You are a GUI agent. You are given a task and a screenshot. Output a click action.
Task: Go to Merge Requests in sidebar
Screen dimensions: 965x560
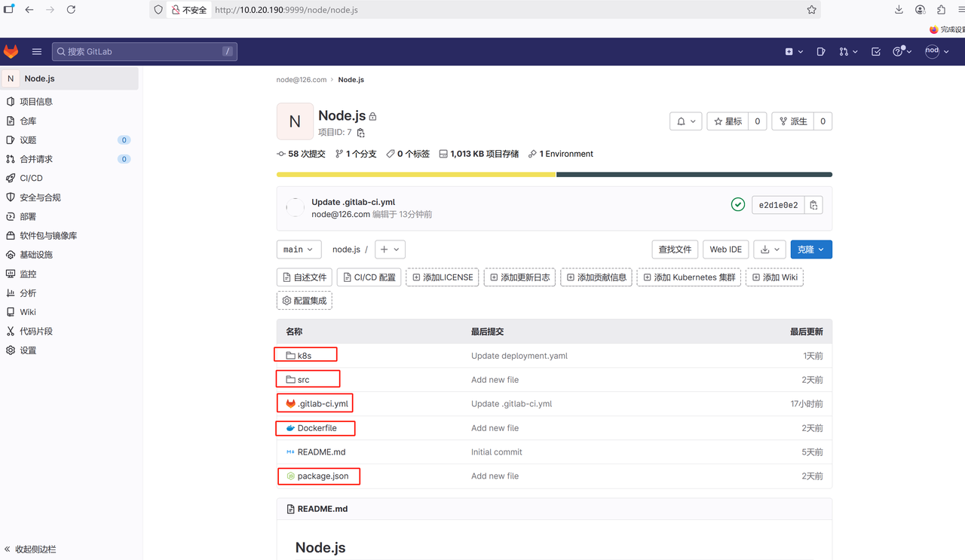[x=35, y=159]
